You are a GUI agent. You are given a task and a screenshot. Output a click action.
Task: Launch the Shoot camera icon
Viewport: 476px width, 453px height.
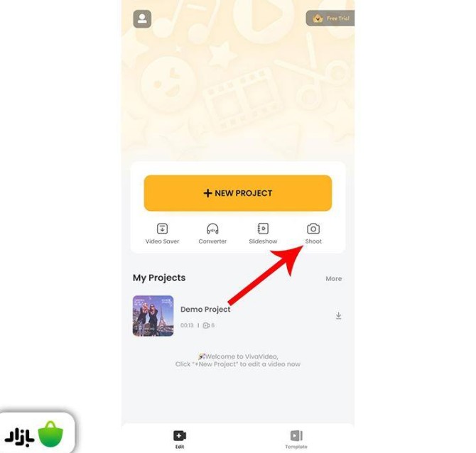pos(313,229)
